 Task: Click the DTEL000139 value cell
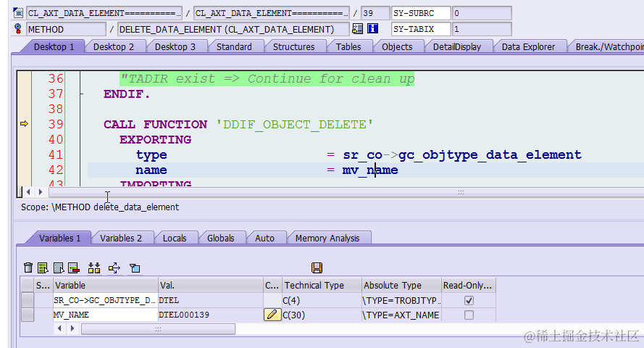(x=210, y=315)
